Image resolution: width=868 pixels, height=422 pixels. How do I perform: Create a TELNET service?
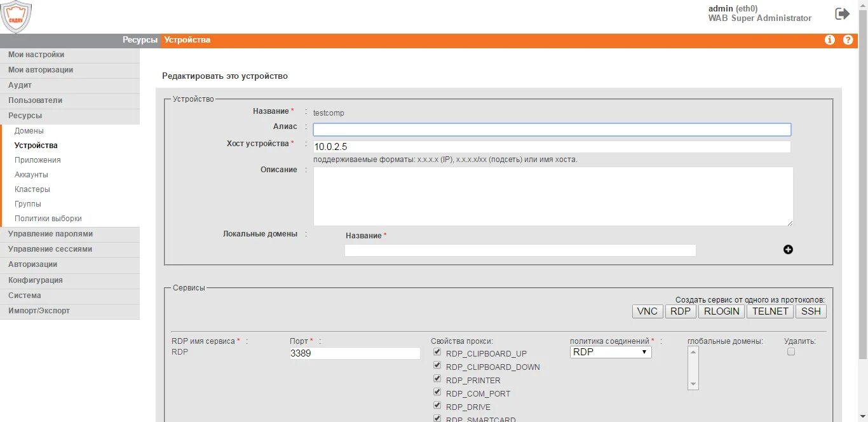(x=770, y=311)
